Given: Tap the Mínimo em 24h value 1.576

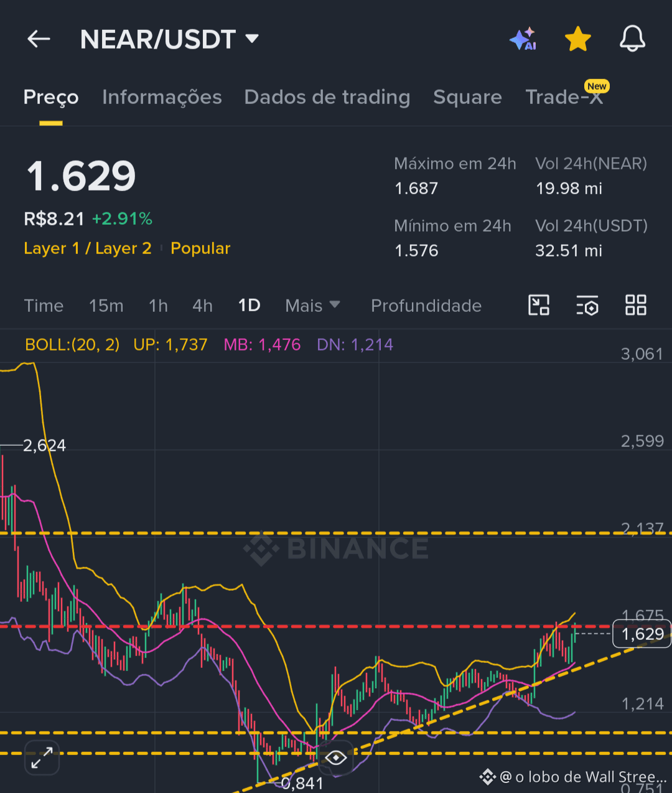Looking at the screenshot, I should coord(416,251).
